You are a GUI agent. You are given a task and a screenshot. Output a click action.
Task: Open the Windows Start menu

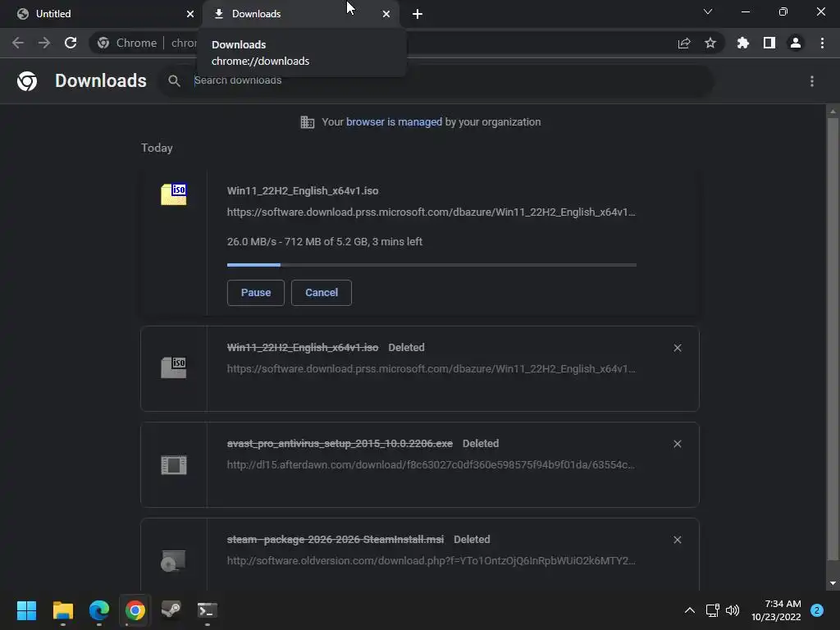(26, 610)
